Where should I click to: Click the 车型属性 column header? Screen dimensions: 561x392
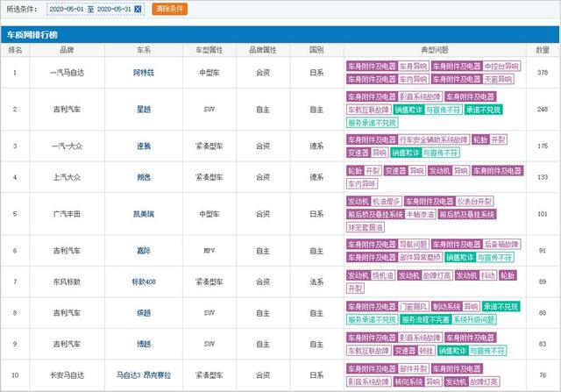209,50
